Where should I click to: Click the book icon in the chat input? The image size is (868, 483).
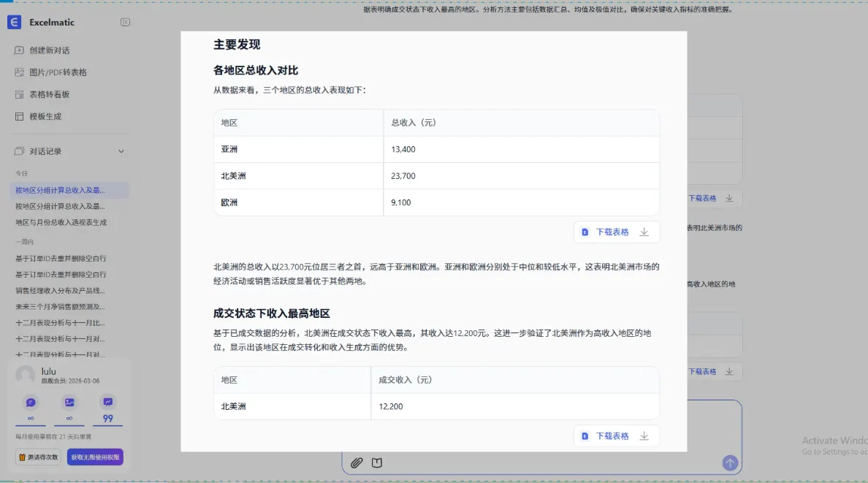(x=377, y=463)
